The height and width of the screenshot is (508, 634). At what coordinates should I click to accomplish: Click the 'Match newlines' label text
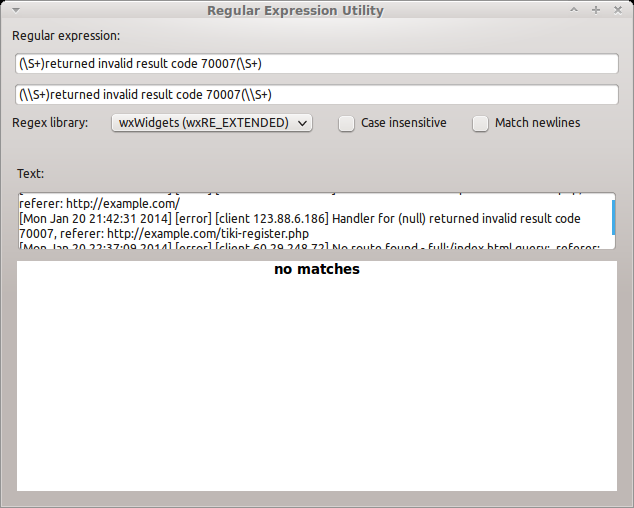537,123
